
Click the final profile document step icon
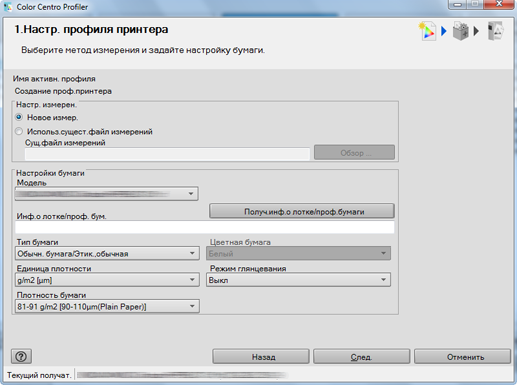click(496, 31)
